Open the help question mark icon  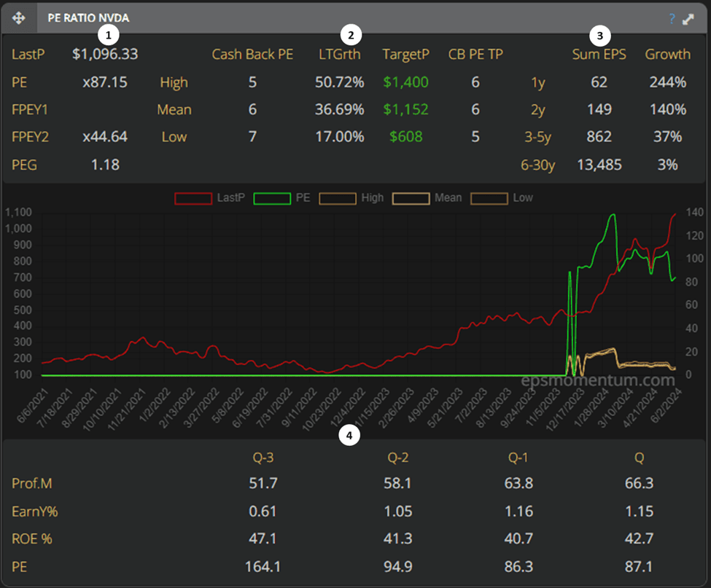tap(672, 18)
